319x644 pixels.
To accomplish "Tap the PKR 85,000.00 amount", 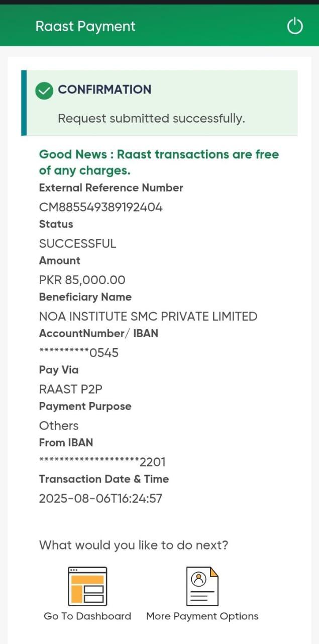I will (x=82, y=280).
